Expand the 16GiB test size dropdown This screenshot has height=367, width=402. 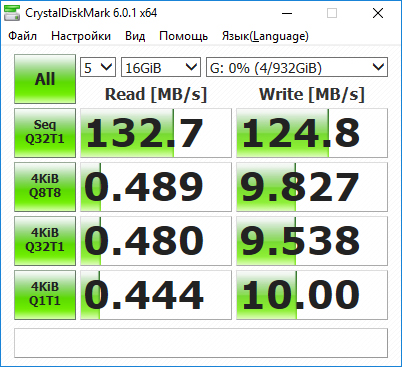point(161,67)
